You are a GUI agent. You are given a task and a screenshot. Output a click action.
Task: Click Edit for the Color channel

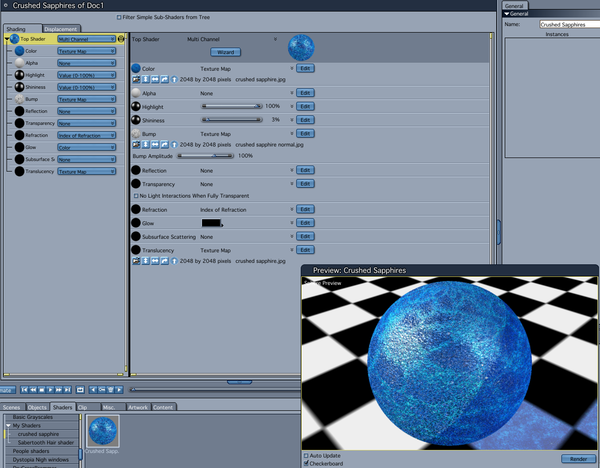(x=305, y=68)
